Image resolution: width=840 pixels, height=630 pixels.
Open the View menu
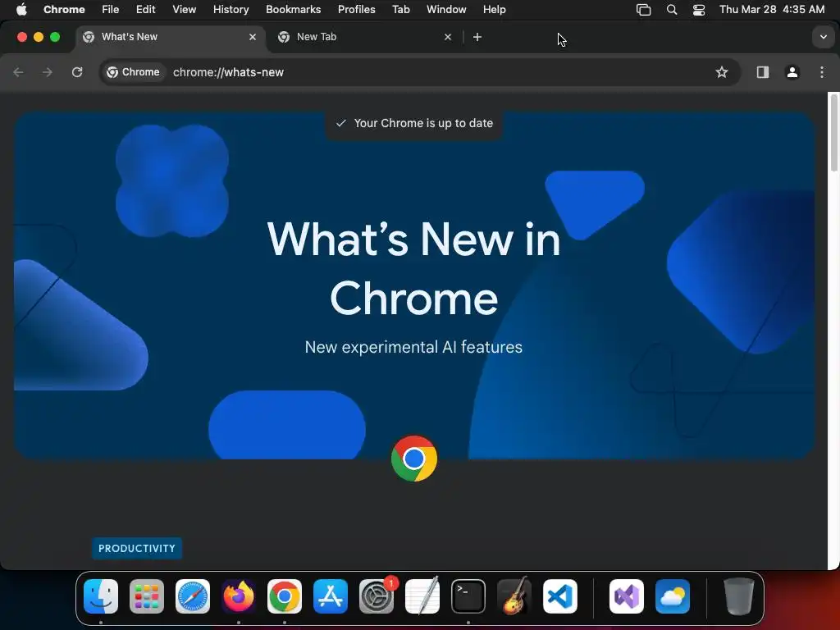point(185,9)
